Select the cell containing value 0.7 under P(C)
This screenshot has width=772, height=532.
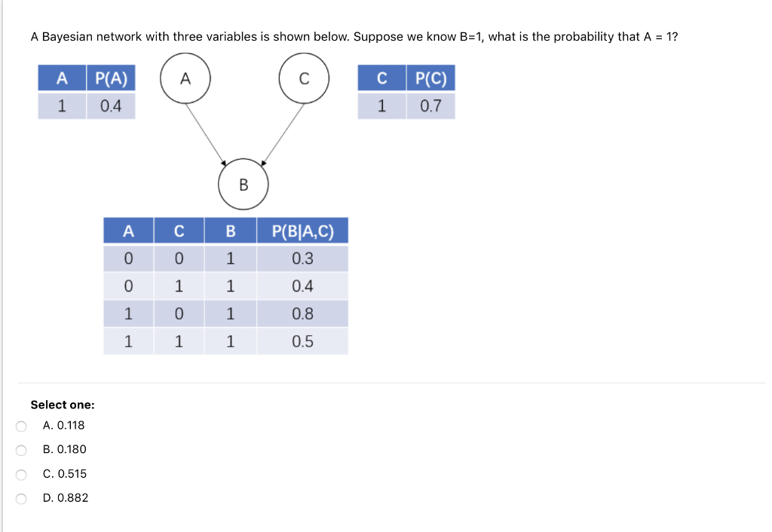(x=430, y=105)
